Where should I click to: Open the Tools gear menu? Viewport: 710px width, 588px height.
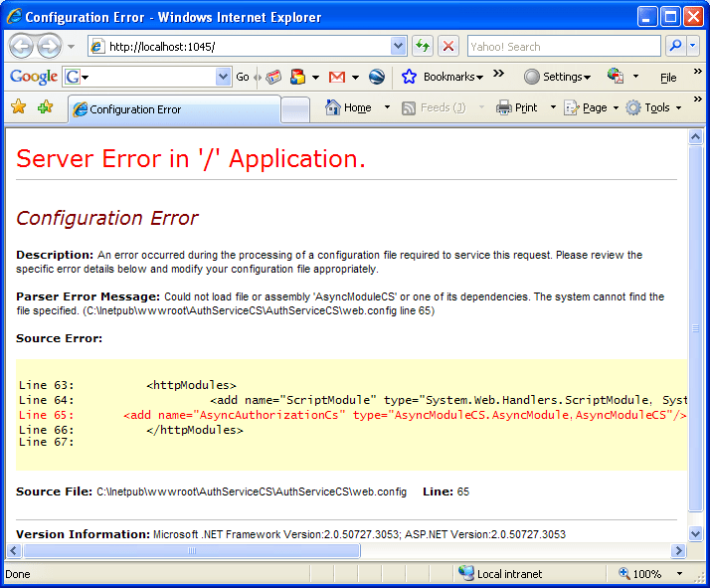653,107
